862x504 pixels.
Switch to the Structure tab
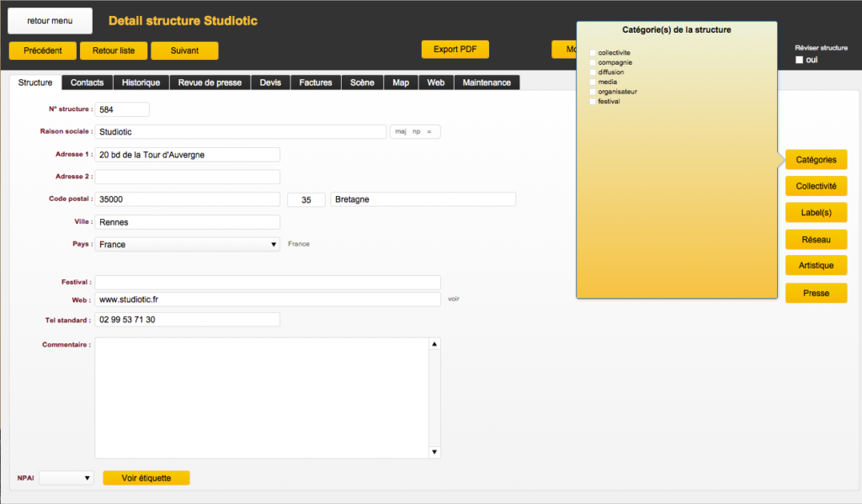(x=35, y=82)
